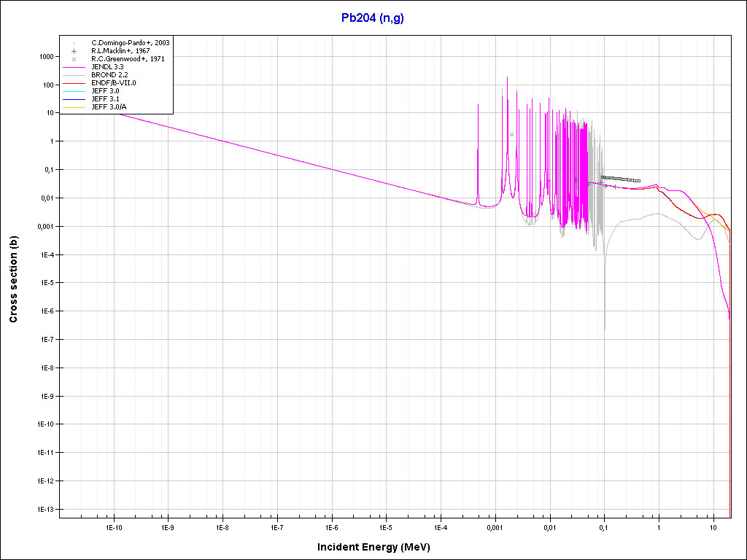Click the cross marker for R.C.Greenwood+ in legend

click(74, 59)
